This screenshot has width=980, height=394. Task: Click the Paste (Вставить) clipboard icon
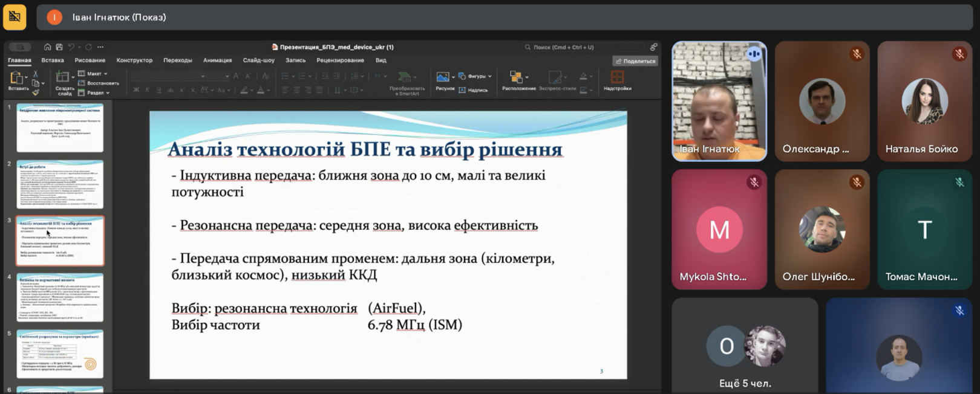[x=16, y=78]
